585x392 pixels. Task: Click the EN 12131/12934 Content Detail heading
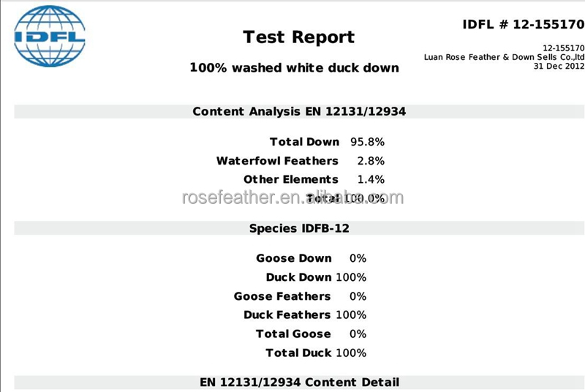tap(299, 382)
